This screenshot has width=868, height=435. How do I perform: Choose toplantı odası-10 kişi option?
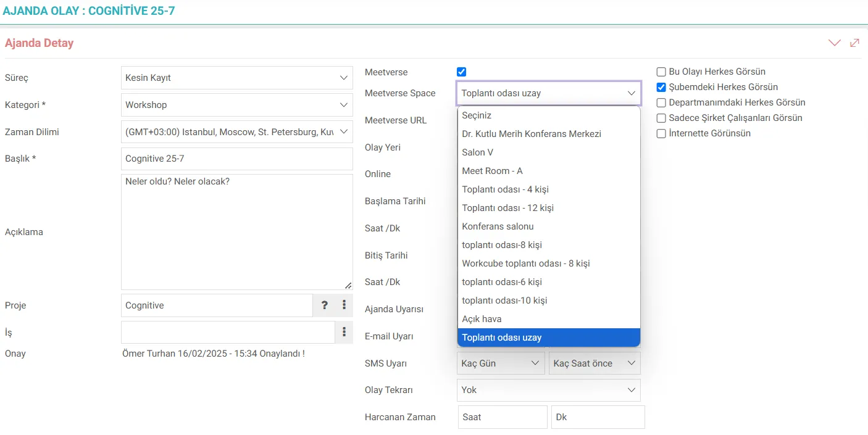click(549, 300)
